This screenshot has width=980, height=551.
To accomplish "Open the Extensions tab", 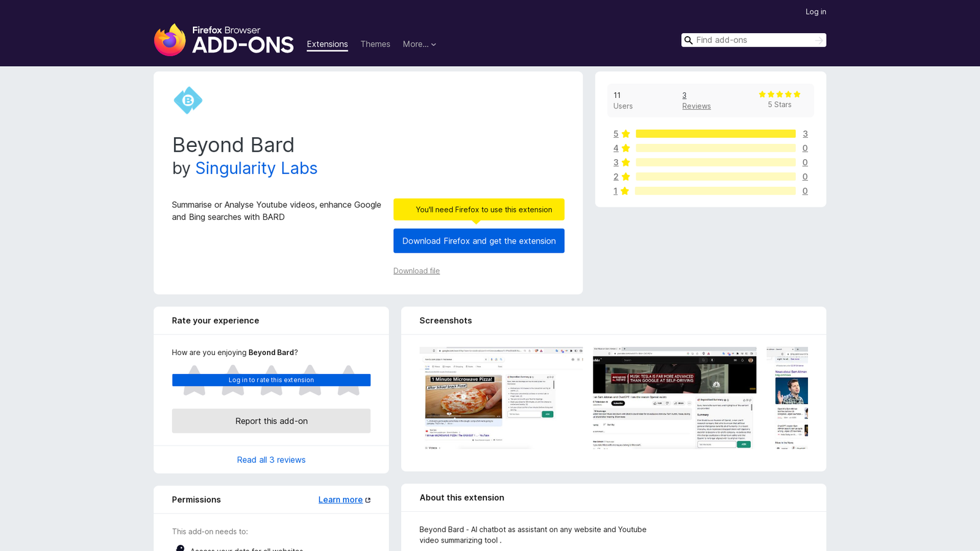I will (327, 44).
